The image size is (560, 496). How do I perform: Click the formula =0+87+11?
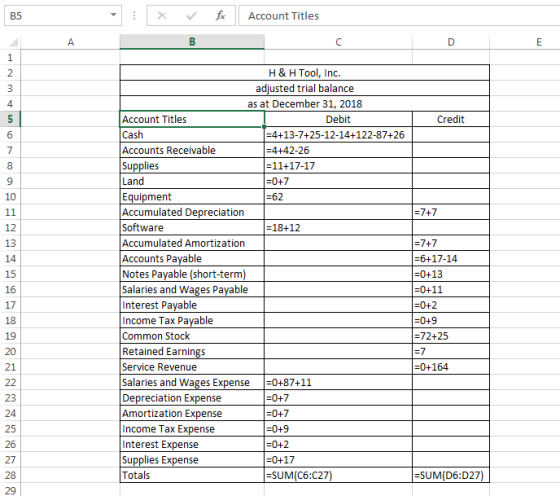[x=338, y=382]
